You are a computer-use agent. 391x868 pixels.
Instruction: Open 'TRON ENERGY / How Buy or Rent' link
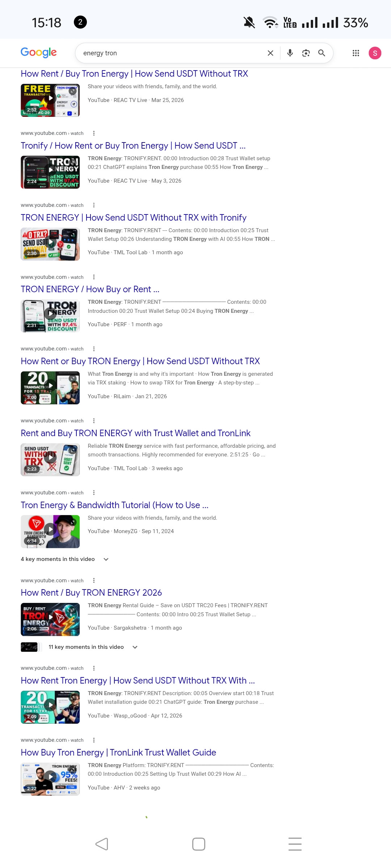click(x=90, y=289)
